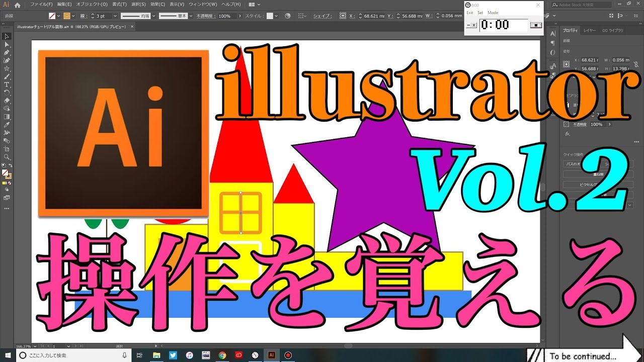Select the Rotate tool
Viewport: 644px width, 362px height.
coord(7,93)
